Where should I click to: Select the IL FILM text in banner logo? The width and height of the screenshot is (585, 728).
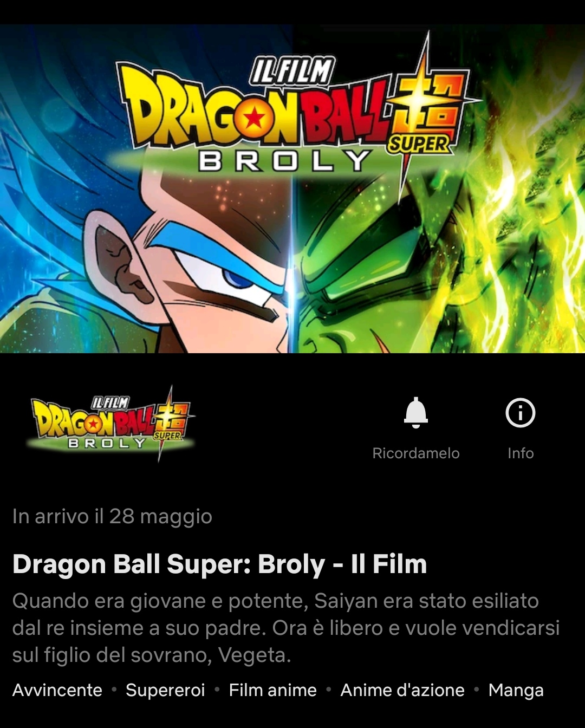pos(292,71)
